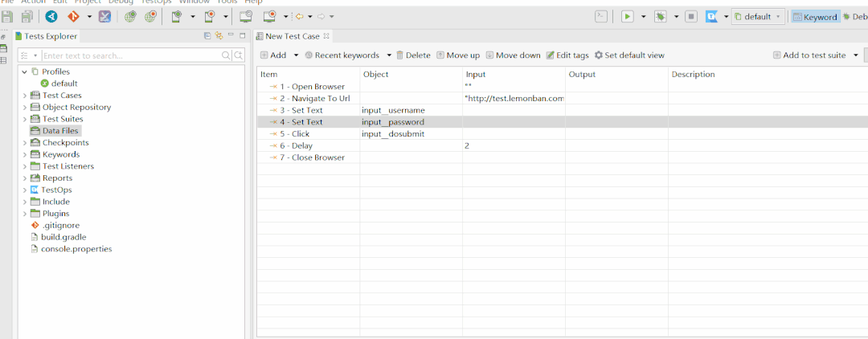The width and height of the screenshot is (868, 339).
Task: Open the Add button dropdown arrow
Action: pyautogui.click(x=296, y=55)
